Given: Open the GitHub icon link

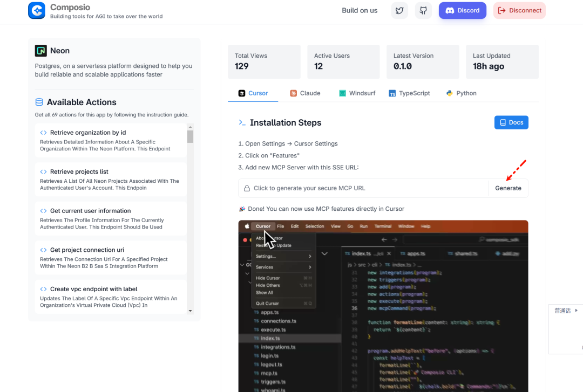Looking at the screenshot, I should [x=423, y=10].
